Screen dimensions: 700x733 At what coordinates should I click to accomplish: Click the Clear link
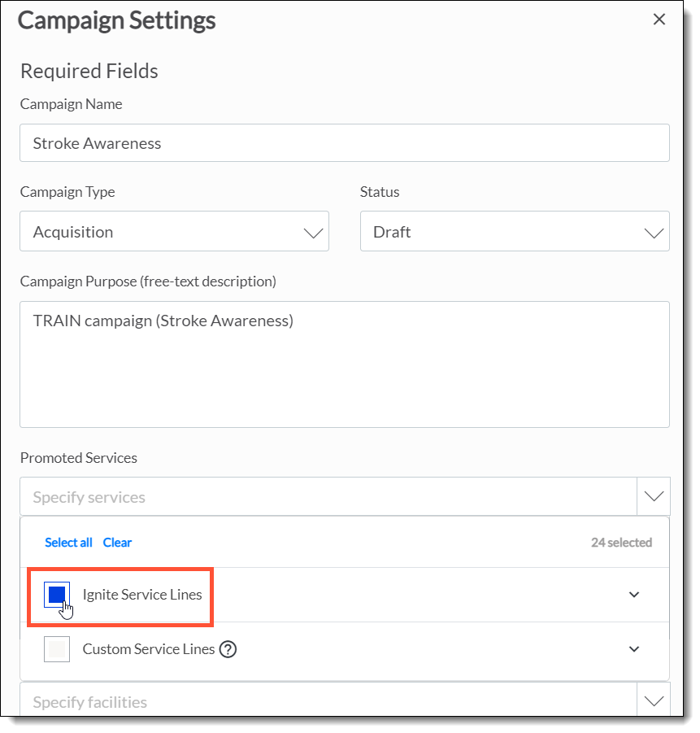117,543
